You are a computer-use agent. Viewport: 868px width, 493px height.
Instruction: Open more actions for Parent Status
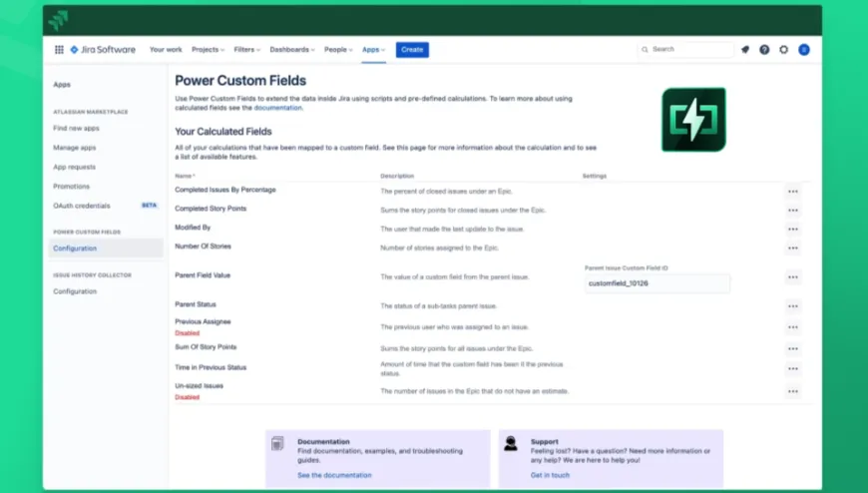(x=793, y=306)
